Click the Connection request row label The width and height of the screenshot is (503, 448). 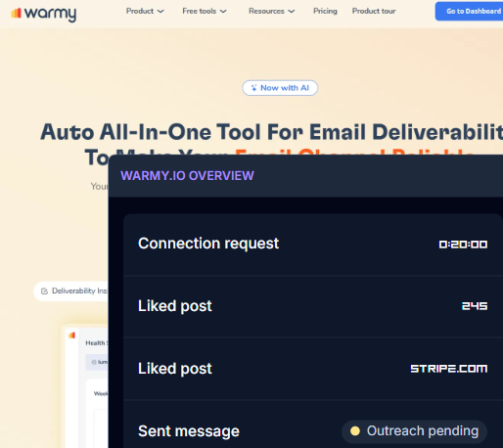click(208, 244)
